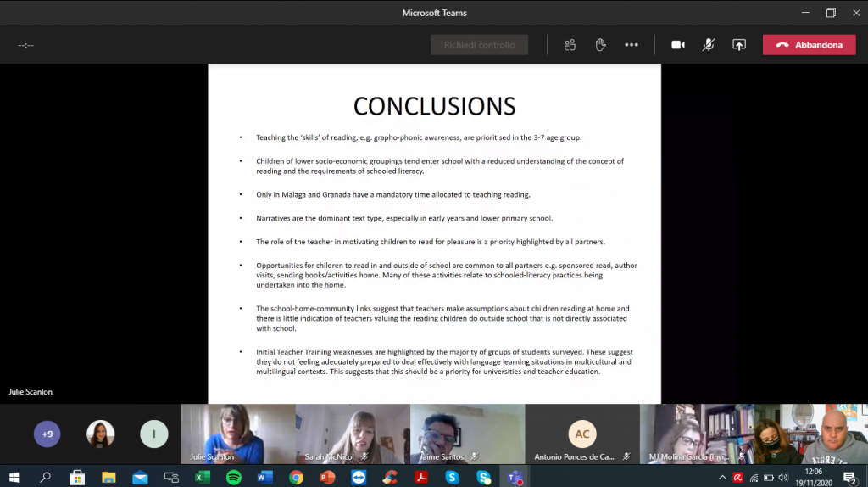The width and height of the screenshot is (868, 487).
Task: Open Excel from the taskbar
Action: pos(202,478)
